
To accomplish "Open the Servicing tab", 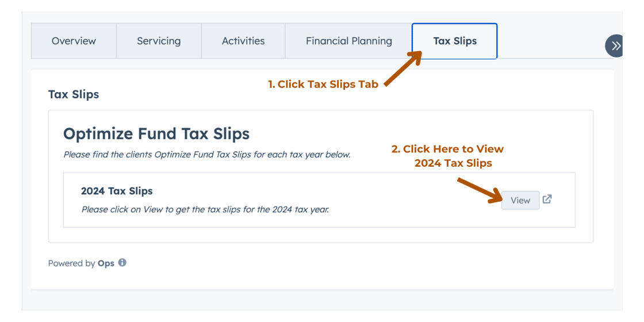I will pos(159,41).
